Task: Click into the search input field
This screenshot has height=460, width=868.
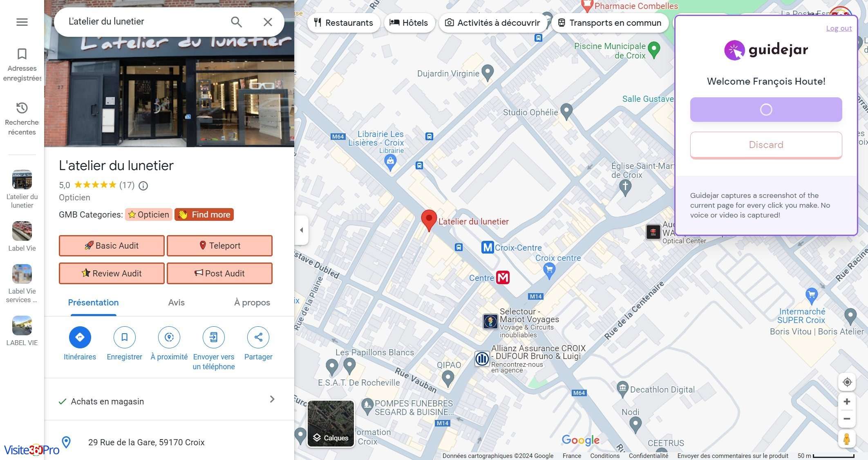Action: (145, 22)
